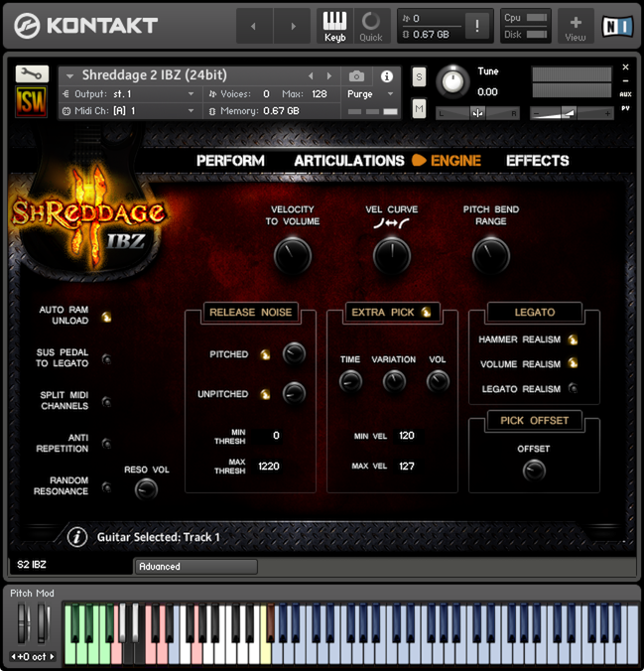Click the Vel Curve shape icon
Screen dimensions: 644x671
coord(391,223)
